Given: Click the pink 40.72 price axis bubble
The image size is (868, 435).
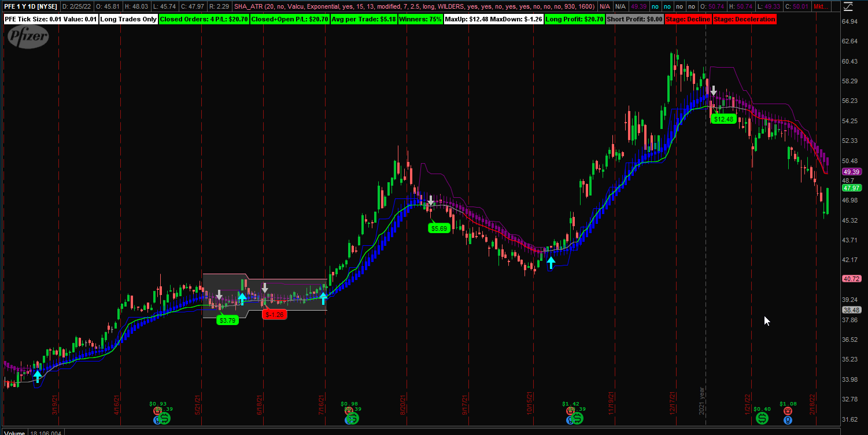Looking at the screenshot, I should click(852, 279).
